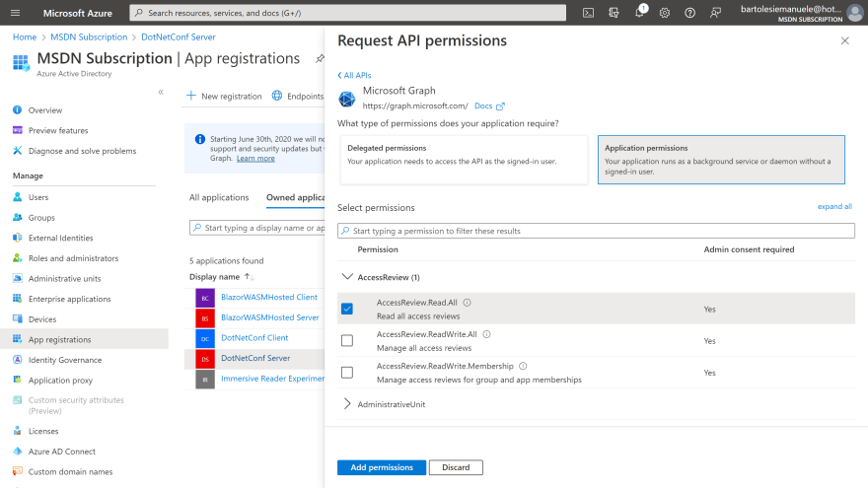Image resolution: width=868 pixels, height=488 pixels.
Task: Click the BlazorWASMHosted Server app icon
Action: [205, 318]
